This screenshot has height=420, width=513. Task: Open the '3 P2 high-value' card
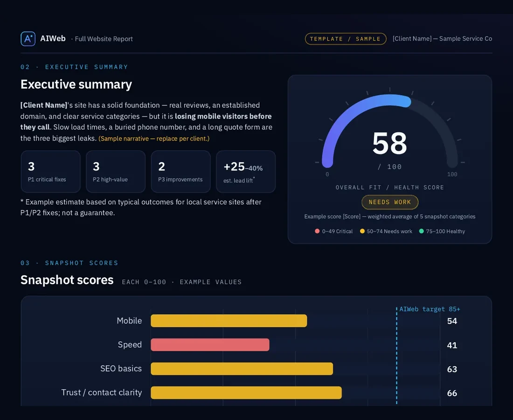pyautogui.click(x=116, y=172)
